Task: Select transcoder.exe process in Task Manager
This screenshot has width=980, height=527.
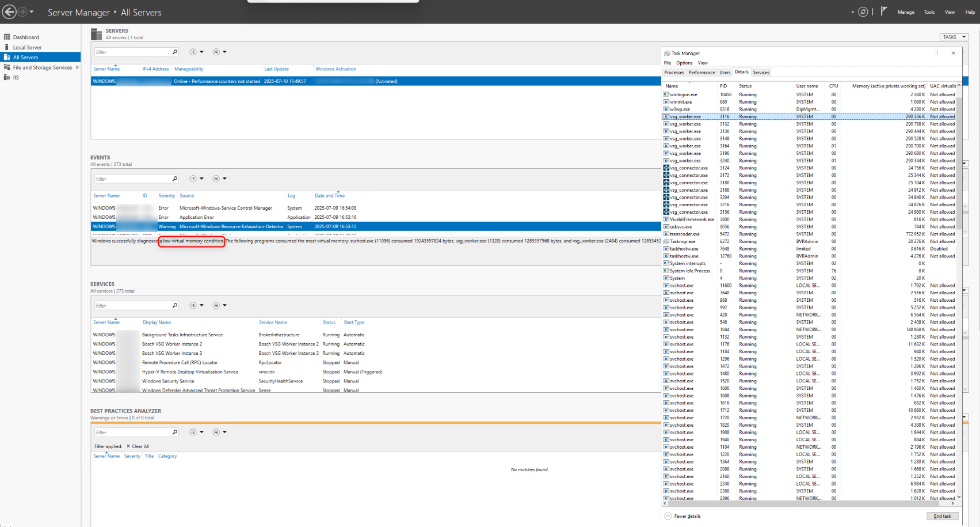Action: (x=685, y=234)
